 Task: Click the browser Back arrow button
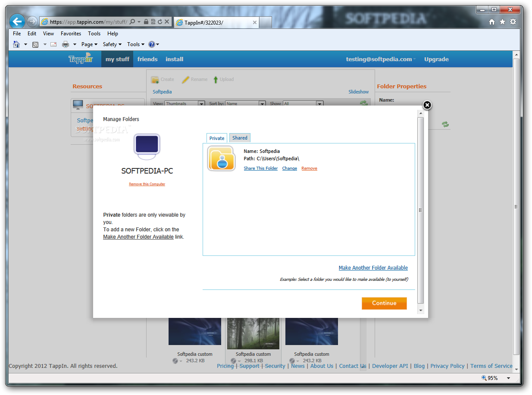[17, 21]
